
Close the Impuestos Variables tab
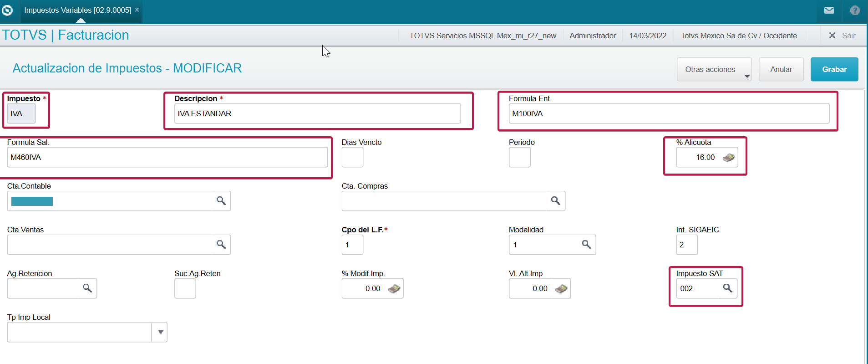pyautogui.click(x=137, y=10)
